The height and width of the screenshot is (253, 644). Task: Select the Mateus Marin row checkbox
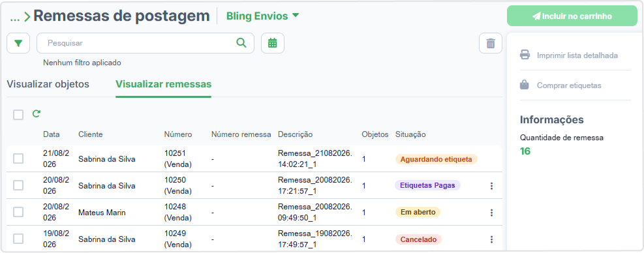click(18, 213)
